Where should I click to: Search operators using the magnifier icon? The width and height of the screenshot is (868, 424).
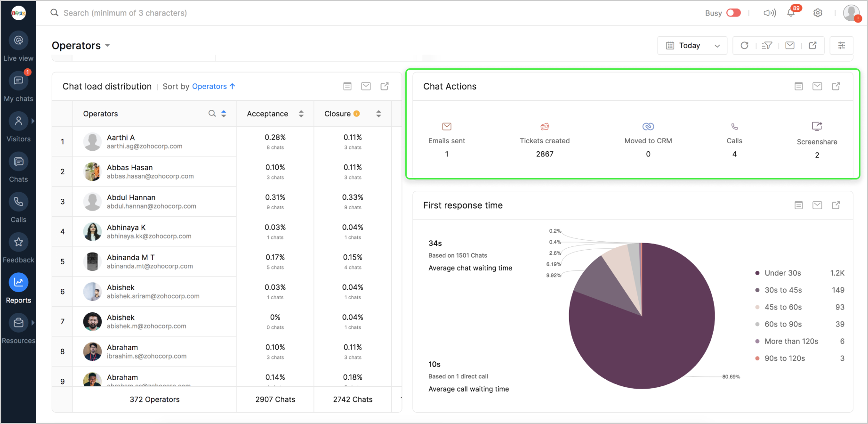pos(212,114)
